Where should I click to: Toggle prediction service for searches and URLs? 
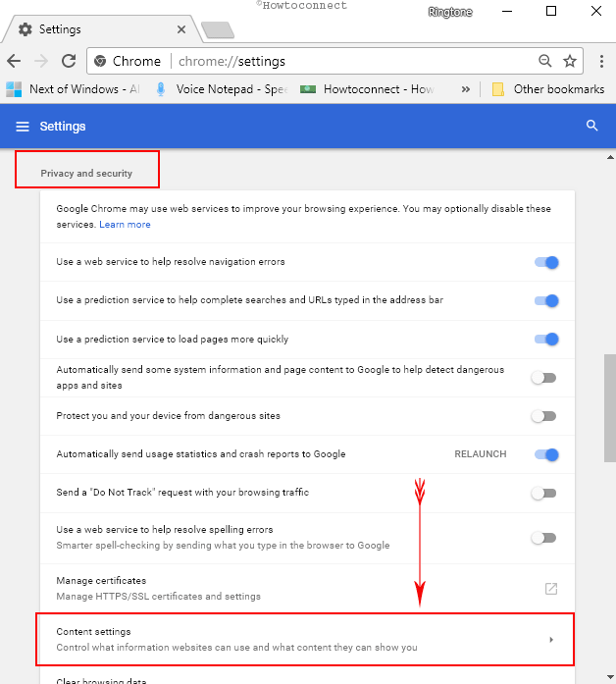(546, 300)
